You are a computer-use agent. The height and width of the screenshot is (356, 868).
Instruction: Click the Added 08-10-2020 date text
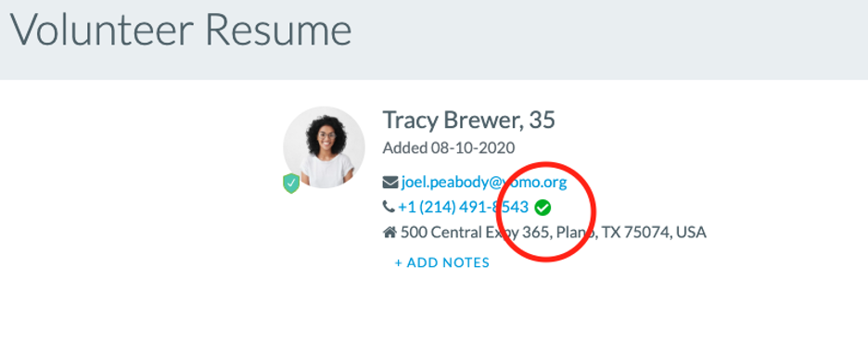click(x=449, y=147)
